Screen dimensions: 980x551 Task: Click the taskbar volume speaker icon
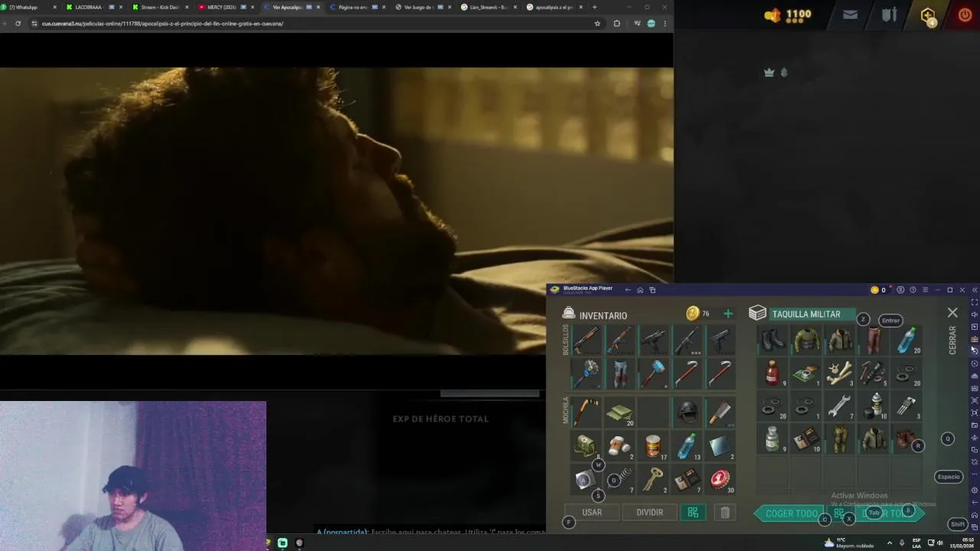[940, 543]
